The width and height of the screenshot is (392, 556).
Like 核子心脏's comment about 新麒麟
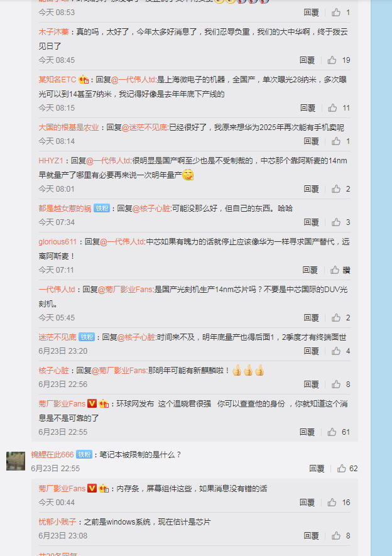(x=336, y=384)
